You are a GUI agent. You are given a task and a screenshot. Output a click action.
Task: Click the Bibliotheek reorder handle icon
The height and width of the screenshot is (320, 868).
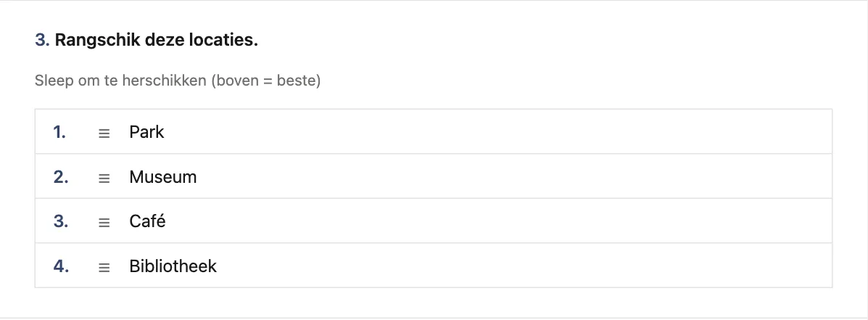coord(104,268)
